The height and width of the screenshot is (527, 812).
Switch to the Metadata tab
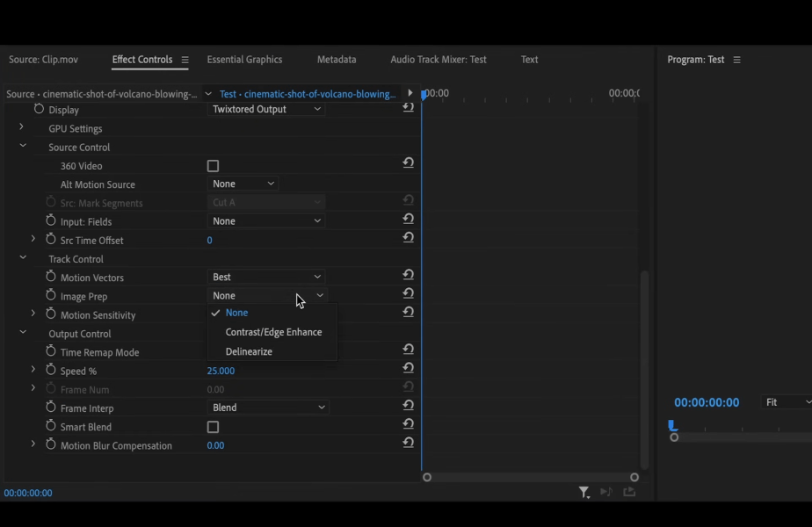click(337, 60)
